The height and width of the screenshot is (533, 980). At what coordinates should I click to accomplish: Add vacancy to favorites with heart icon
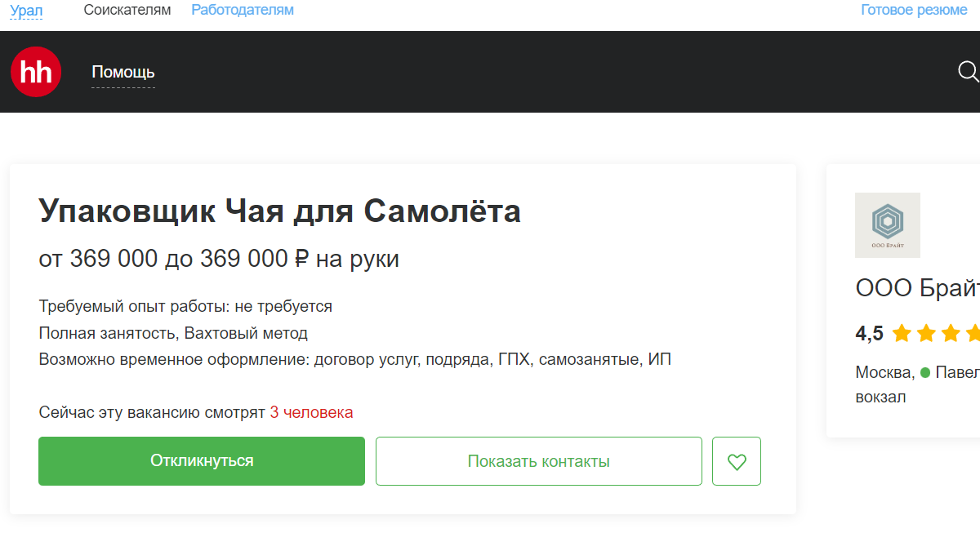pos(737,461)
